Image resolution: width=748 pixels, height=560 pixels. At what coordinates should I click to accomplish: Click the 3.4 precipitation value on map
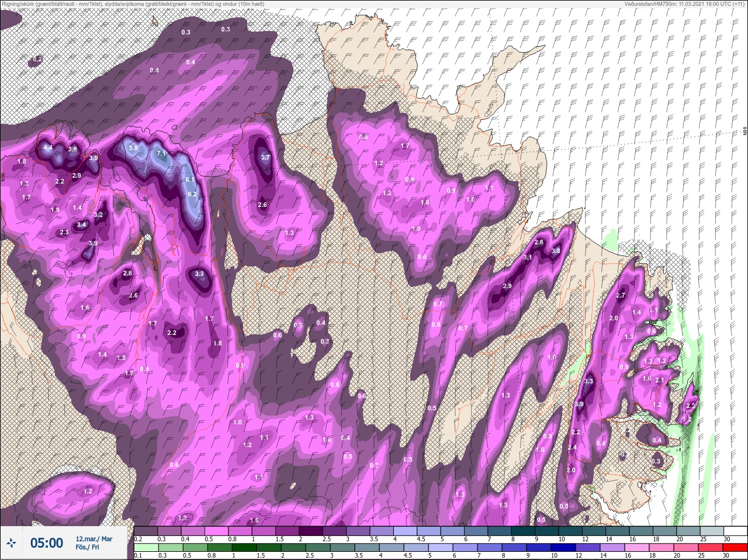click(82, 224)
